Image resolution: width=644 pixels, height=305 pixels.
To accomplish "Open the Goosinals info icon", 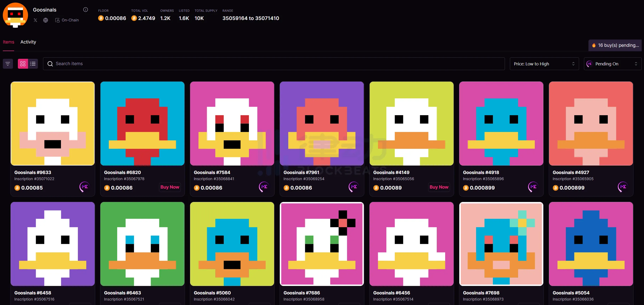I will pyautogui.click(x=85, y=10).
